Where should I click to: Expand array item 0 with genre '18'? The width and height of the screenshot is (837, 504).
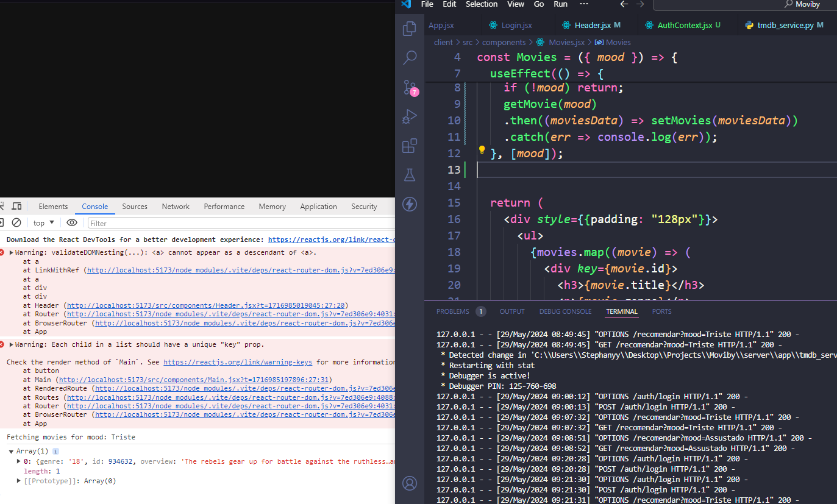coord(18,461)
